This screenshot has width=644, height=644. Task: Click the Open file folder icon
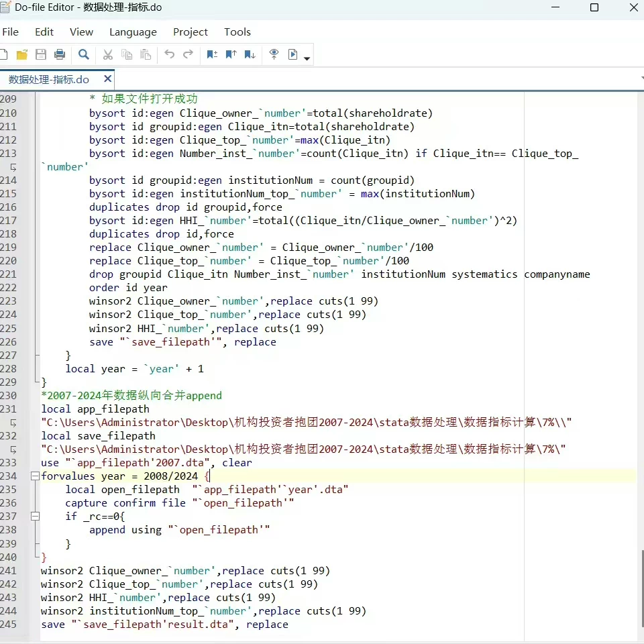22,54
